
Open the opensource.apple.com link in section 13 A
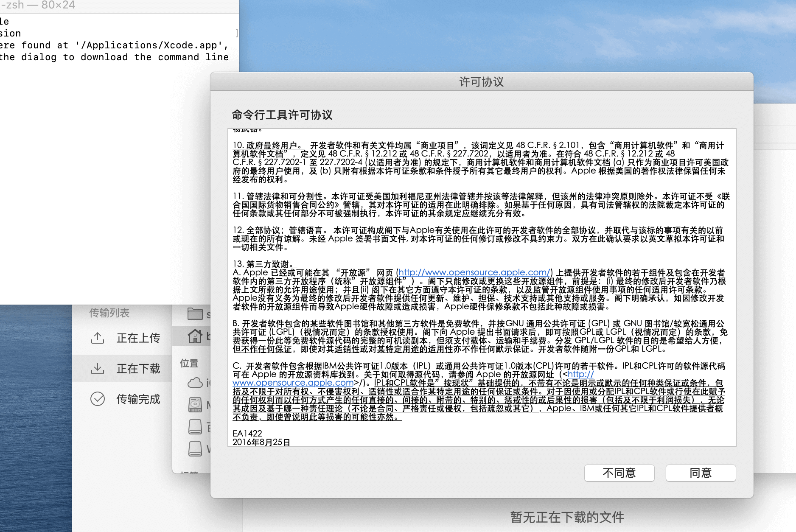(x=474, y=272)
